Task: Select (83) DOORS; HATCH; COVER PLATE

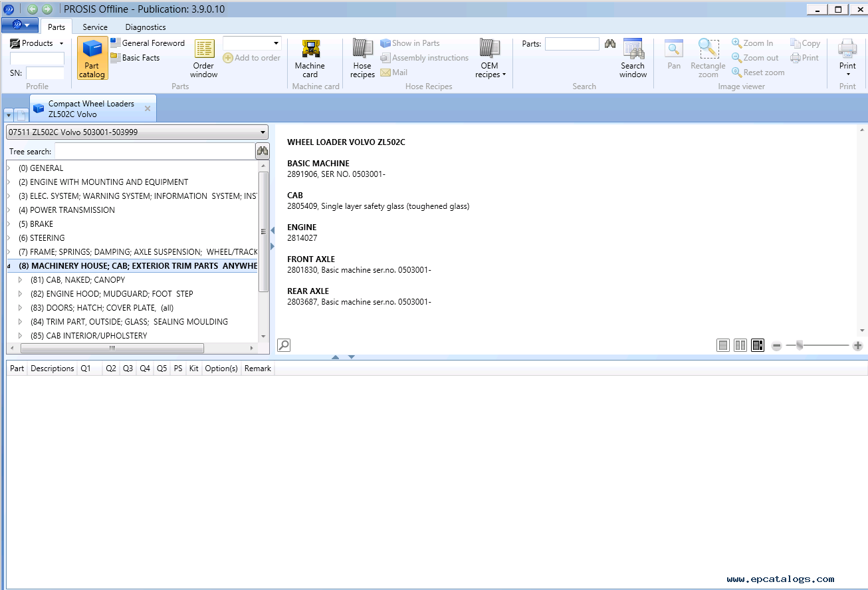Action: (102, 308)
